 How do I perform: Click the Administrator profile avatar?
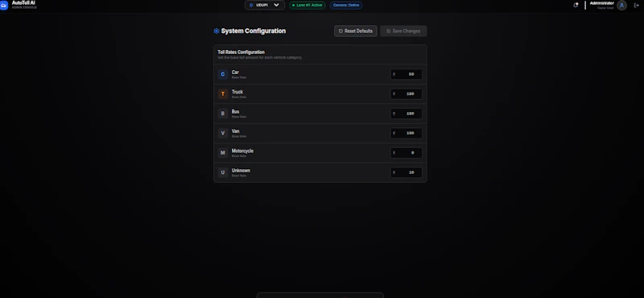(621, 6)
